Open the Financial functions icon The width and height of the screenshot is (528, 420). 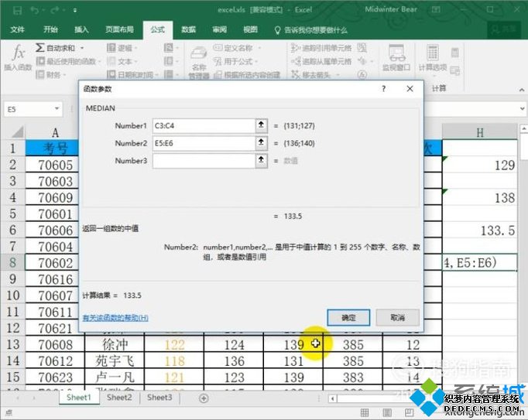point(40,74)
